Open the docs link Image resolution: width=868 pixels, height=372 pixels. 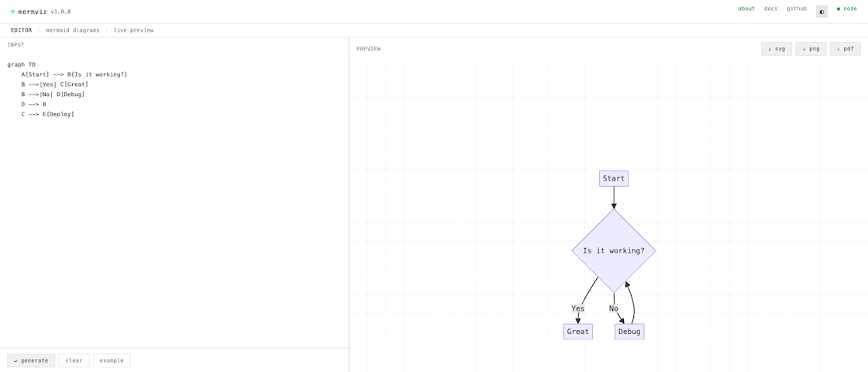770,9
